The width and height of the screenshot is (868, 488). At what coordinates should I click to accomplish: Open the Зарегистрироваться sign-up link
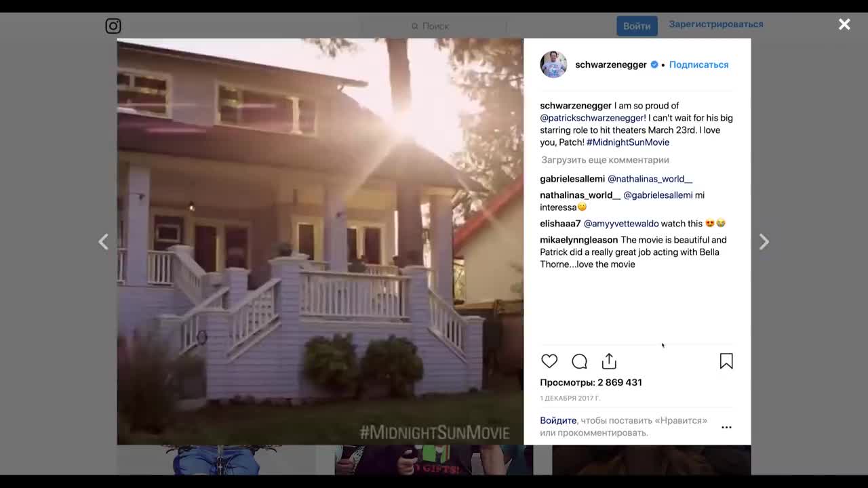pyautogui.click(x=716, y=24)
